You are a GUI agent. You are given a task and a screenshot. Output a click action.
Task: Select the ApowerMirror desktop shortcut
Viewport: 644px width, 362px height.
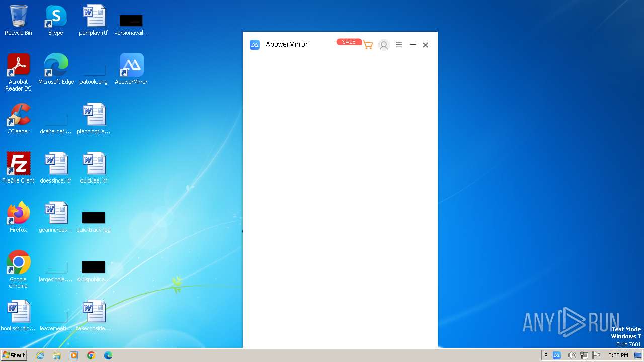click(131, 69)
